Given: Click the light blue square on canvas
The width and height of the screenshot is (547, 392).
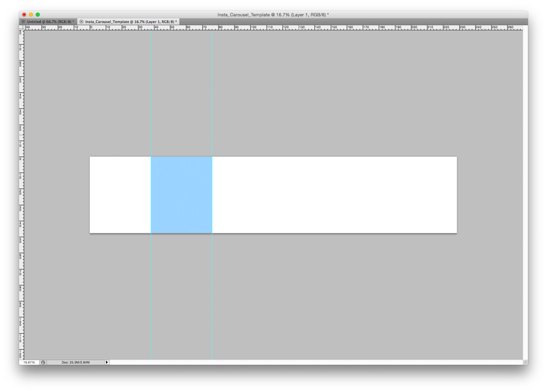Looking at the screenshot, I should click(x=181, y=195).
